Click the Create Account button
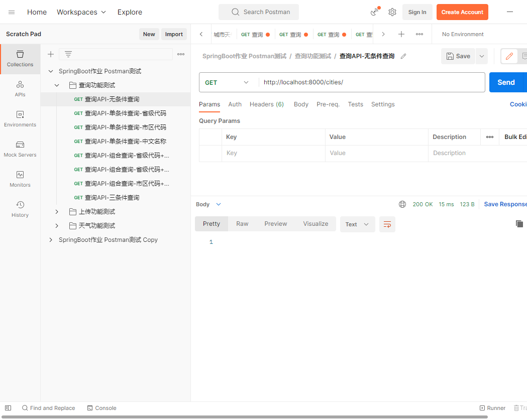 (462, 12)
